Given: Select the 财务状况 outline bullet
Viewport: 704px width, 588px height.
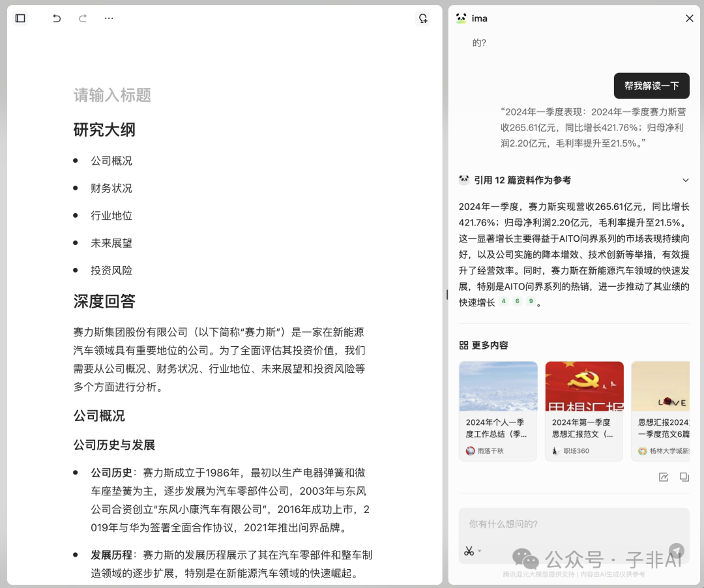Looking at the screenshot, I should point(111,188).
